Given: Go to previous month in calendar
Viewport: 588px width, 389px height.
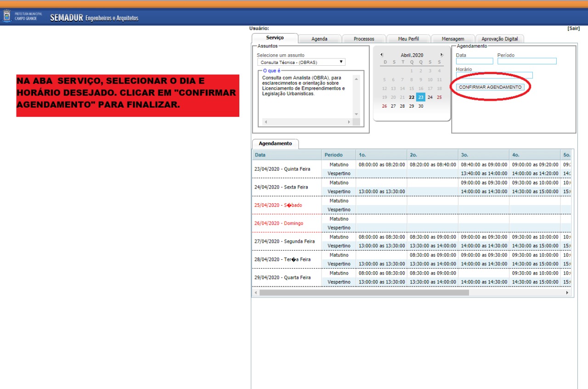Looking at the screenshot, I should pyautogui.click(x=381, y=55).
